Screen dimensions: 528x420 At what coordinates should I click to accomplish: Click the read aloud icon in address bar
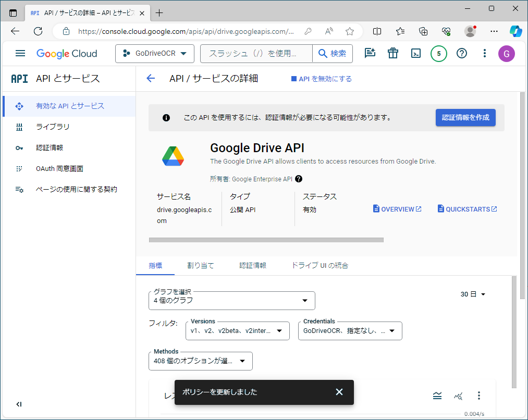(329, 31)
